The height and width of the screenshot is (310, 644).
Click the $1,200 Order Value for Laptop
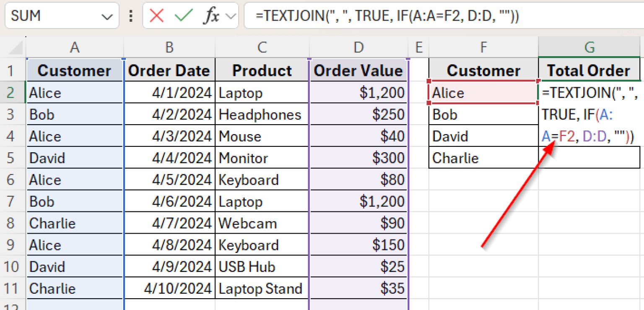(x=358, y=93)
